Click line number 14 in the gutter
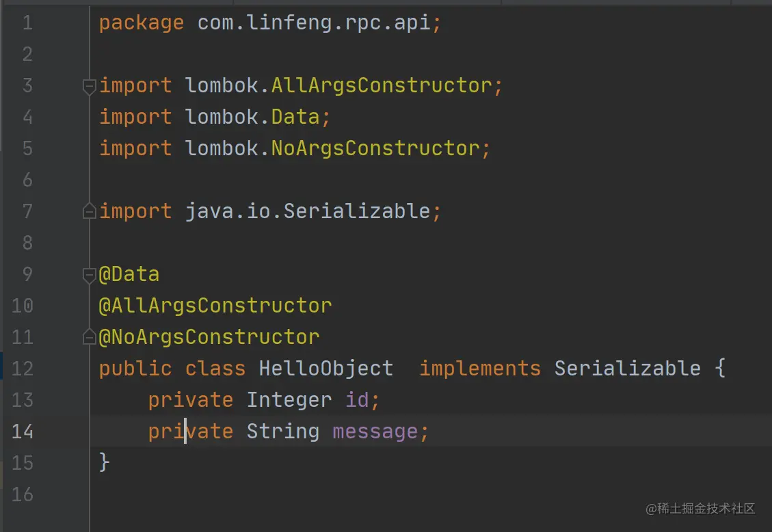The height and width of the screenshot is (532, 772). pyautogui.click(x=22, y=431)
